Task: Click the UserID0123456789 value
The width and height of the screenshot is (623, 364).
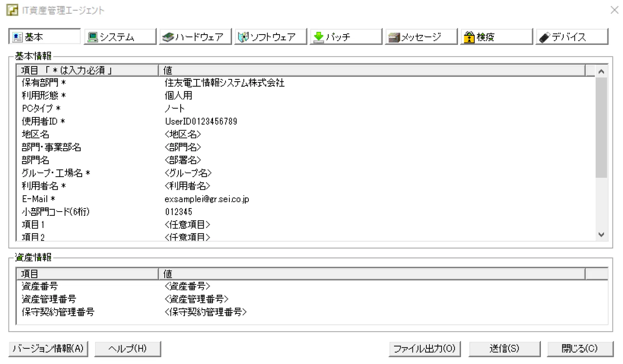Action: (x=201, y=121)
